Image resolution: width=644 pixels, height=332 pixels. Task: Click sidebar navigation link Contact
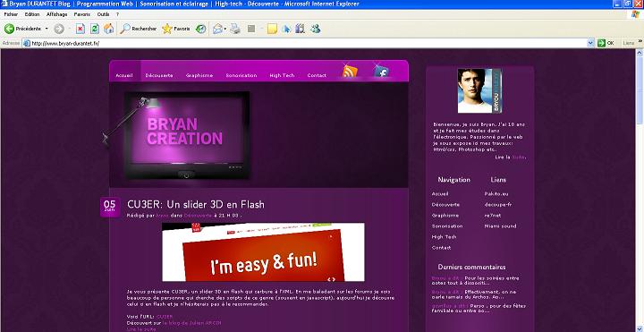click(442, 248)
